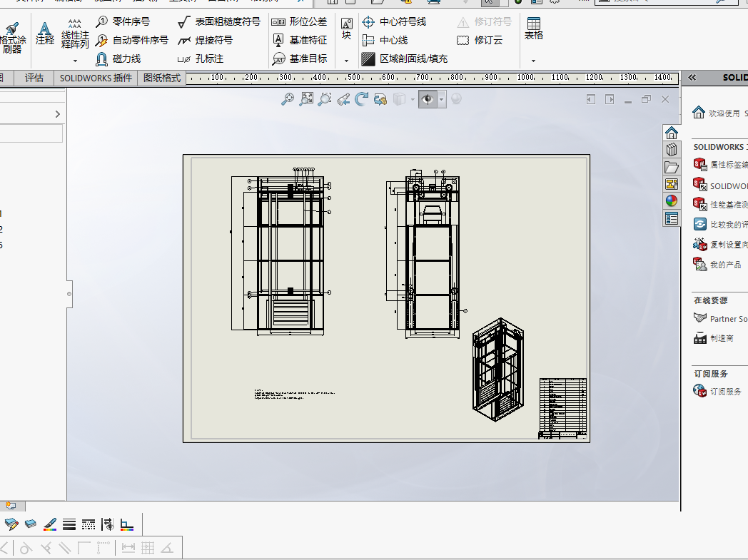Image resolution: width=748 pixels, height=560 pixels.
Task: Select the 零件序号 balloon tool
Action: [x=123, y=21]
